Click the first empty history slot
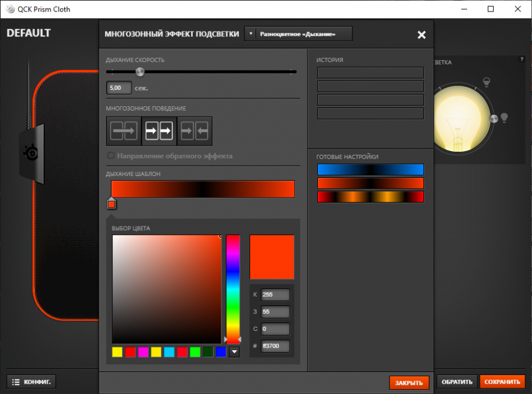Image resolution: width=532 pixels, height=394 pixels. tap(371, 73)
